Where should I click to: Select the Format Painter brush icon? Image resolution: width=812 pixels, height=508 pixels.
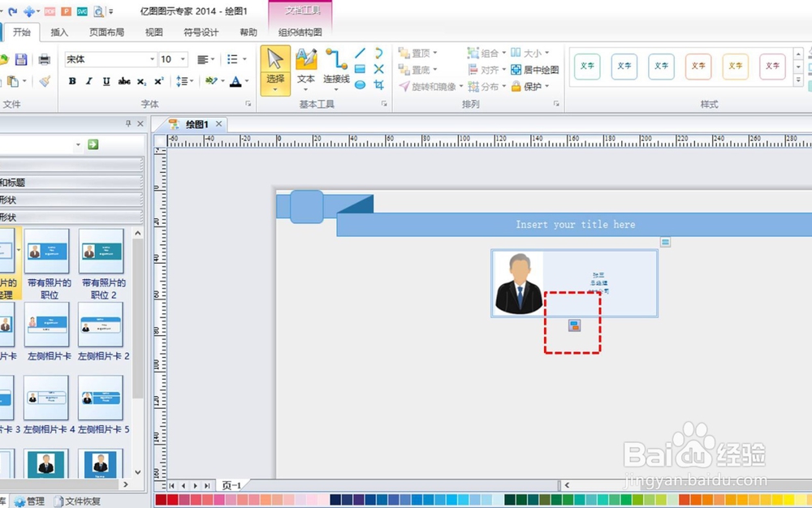tap(45, 81)
